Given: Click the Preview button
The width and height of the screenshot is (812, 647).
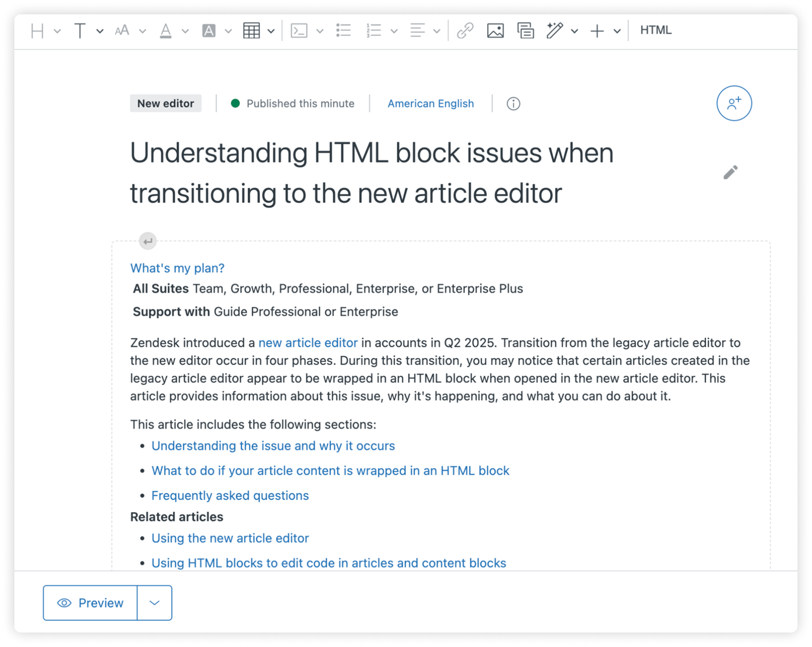Looking at the screenshot, I should 91,603.
